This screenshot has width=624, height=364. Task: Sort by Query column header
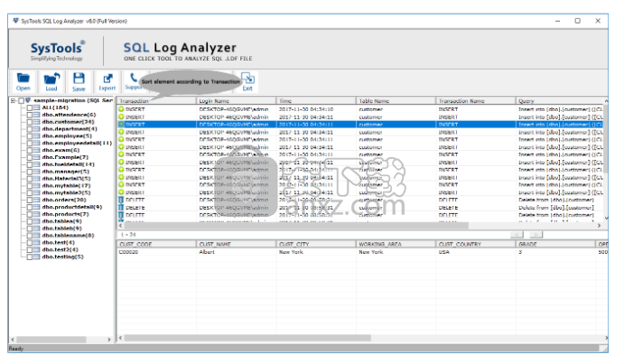point(560,101)
